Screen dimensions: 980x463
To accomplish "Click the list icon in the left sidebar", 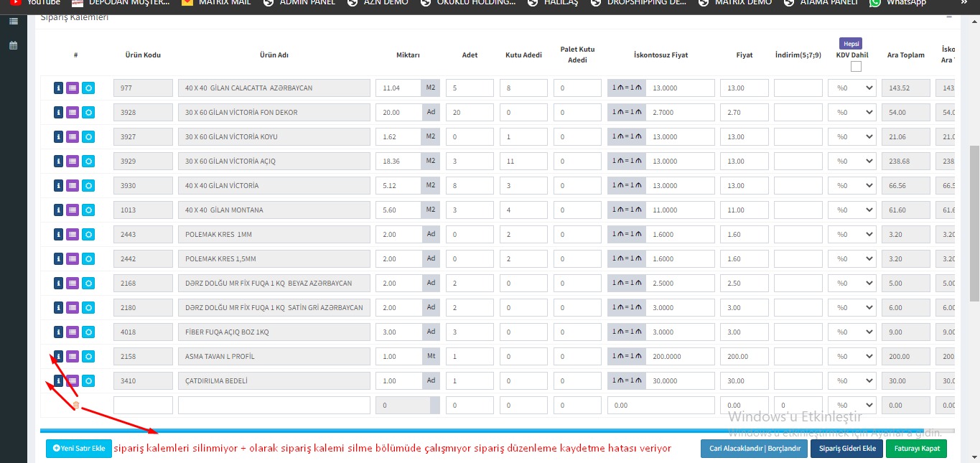I will (x=13, y=22).
